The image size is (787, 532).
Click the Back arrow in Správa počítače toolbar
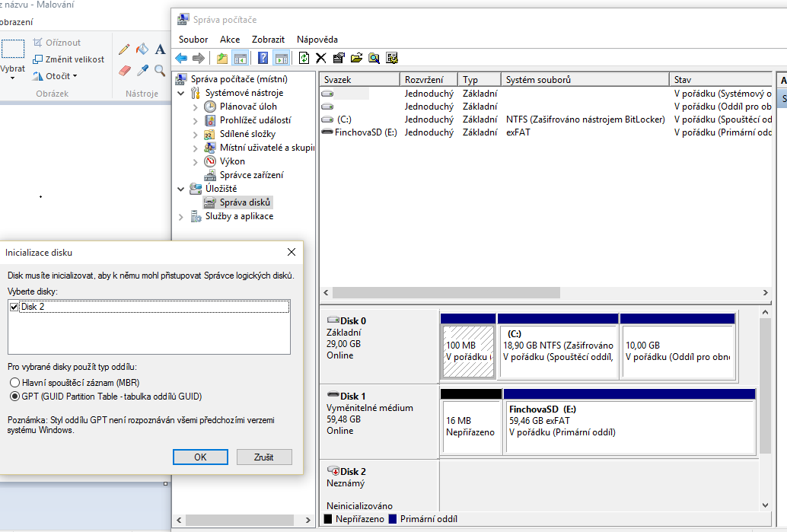(x=181, y=58)
